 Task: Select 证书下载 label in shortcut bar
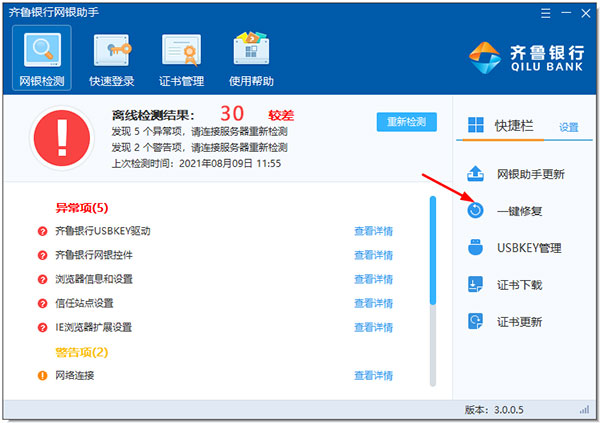[x=519, y=285]
